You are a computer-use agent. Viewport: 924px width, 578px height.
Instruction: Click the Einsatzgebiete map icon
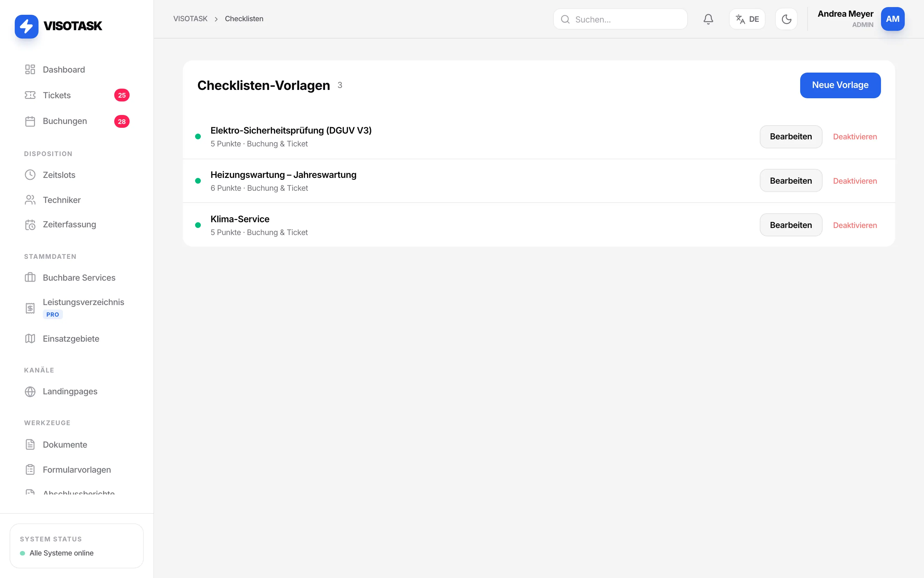coord(30,339)
